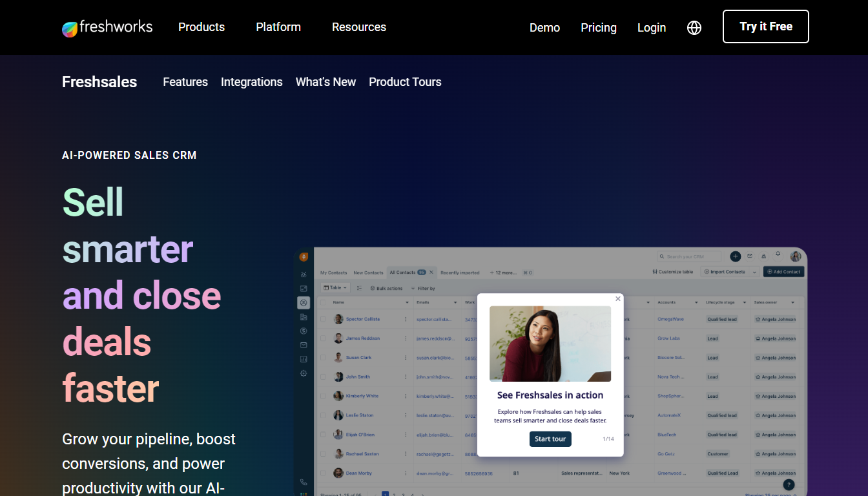Open the Settings gear icon in CRM sidebar
The height and width of the screenshot is (496, 868).
pos(304,373)
